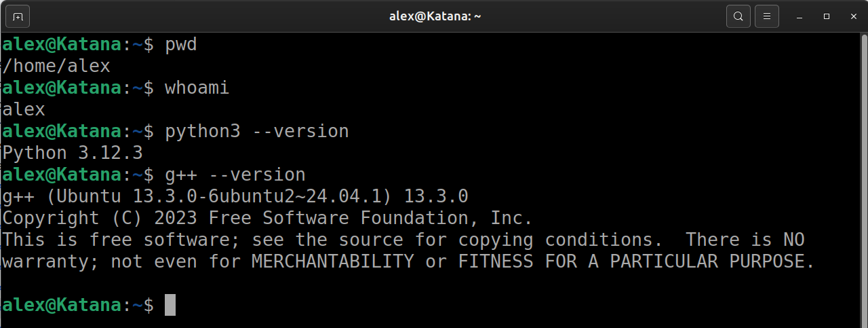This screenshot has height=328, width=868.
Task: Click the block cursor at the prompt
Action: point(170,305)
